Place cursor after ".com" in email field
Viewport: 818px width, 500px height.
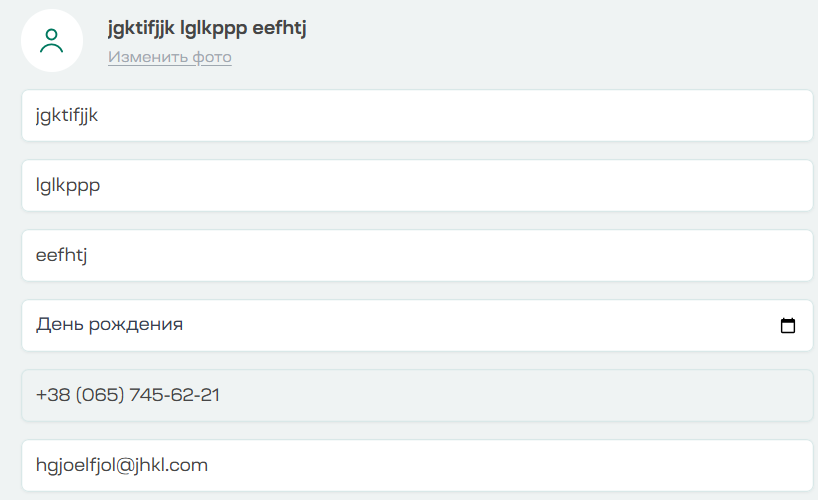[x=209, y=465]
